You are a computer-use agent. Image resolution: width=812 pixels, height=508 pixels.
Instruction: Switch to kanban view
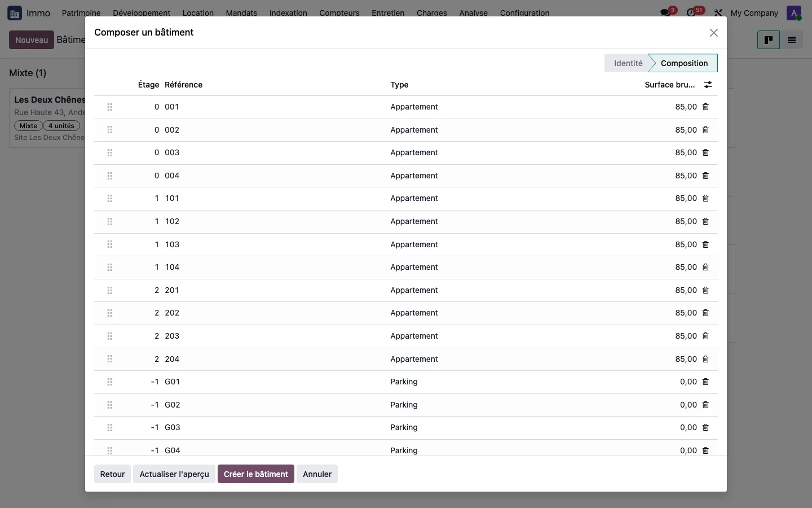point(769,40)
